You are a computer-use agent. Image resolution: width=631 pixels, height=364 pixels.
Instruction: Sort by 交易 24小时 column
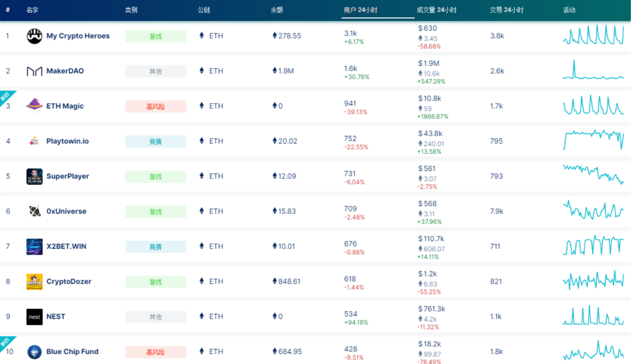pyautogui.click(x=507, y=10)
